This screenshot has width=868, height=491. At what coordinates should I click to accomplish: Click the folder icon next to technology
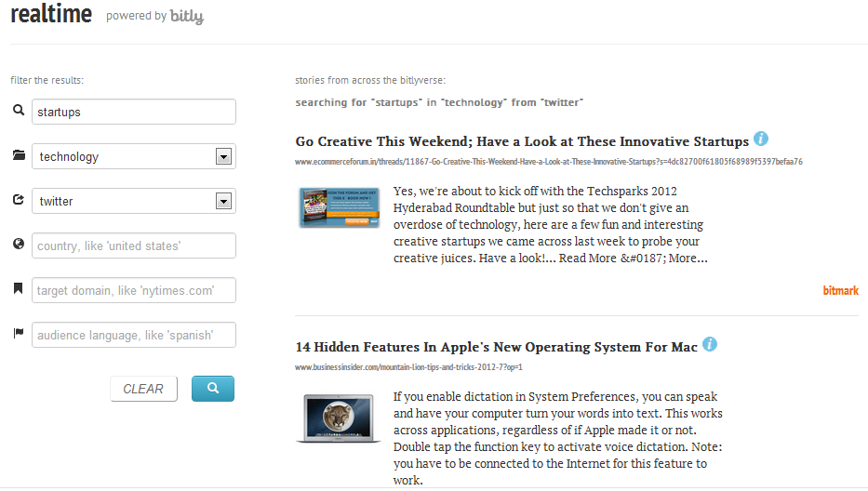pos(19,155)
